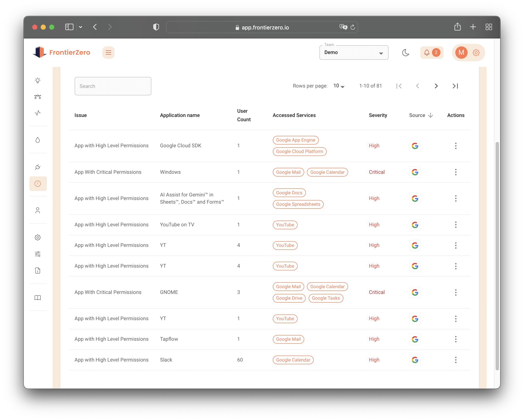
Task: Jump to last page using end arrow
Action: [x=455, y=86]
